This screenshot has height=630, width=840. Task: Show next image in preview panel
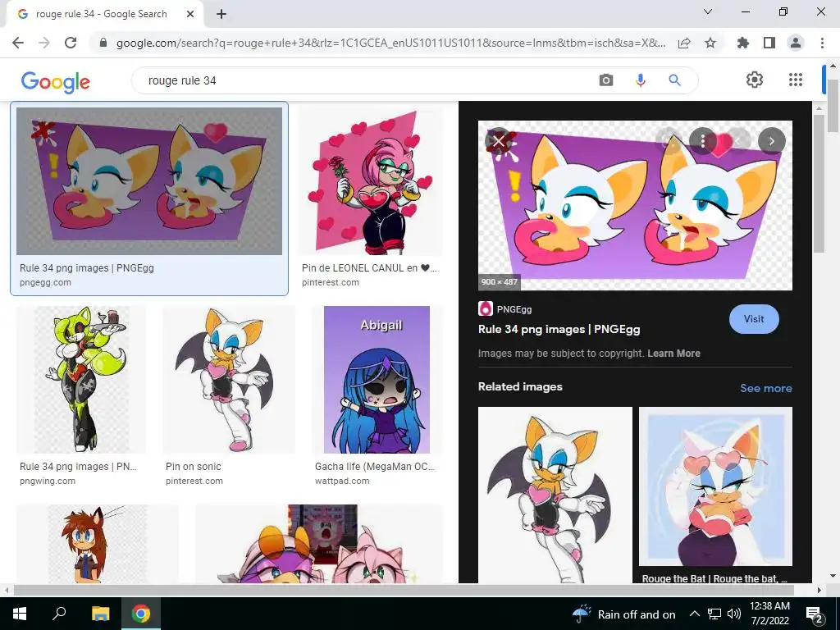[x=771, y=141]
